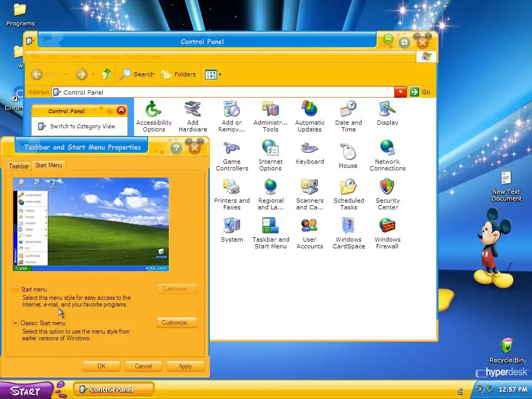Click the system tray clock
The width and height of the screenshot is (532, 399).
coord(513,390)
